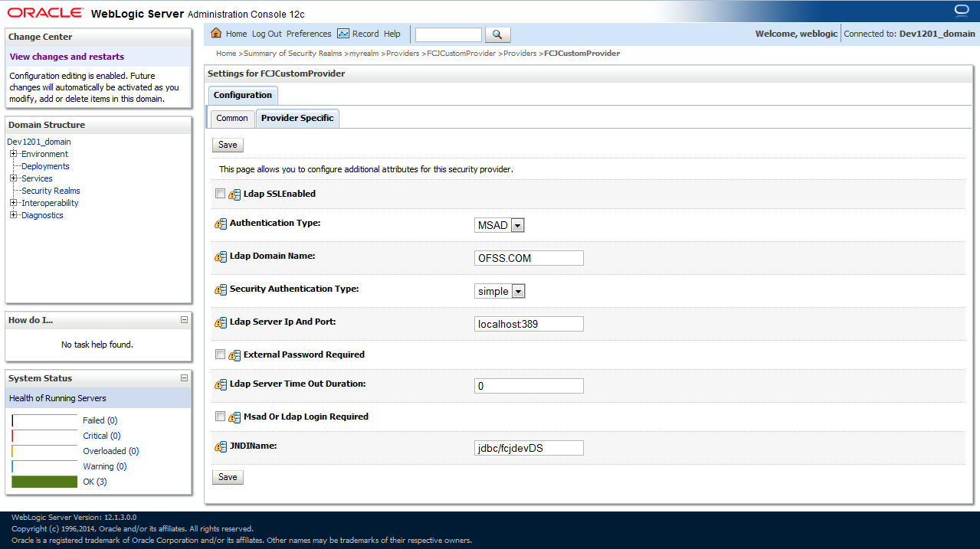Click the Failed (0) status link
Viewport: 980px width, 549px height.
[x=100, y=420]
